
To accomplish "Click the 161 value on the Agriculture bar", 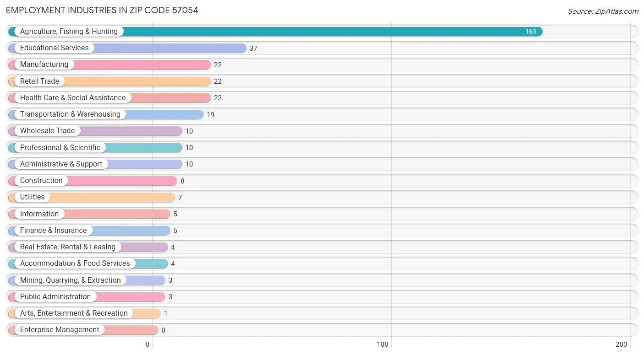I will pos(531,32).
